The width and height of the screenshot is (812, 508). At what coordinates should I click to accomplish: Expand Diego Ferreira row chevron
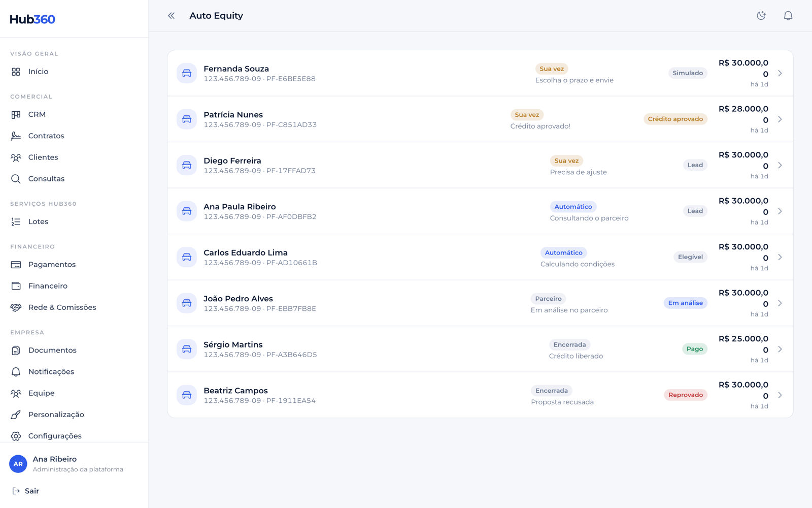[780, 165]
